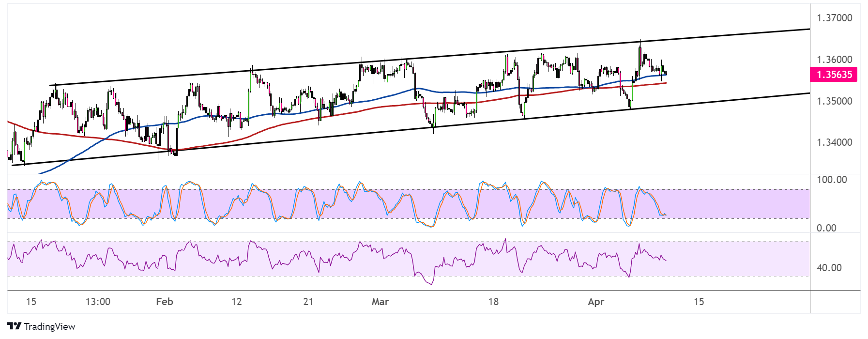Click the Feb label on the time axis

point(165,302)
